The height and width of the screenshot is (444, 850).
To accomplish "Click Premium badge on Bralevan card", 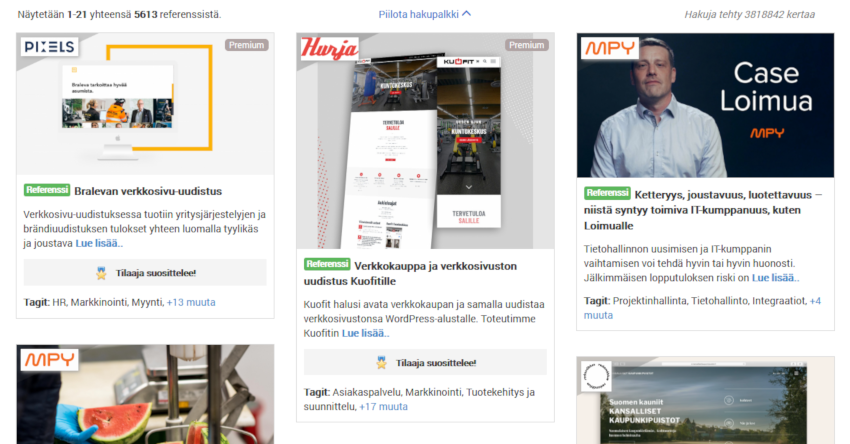I will [247, 45].
